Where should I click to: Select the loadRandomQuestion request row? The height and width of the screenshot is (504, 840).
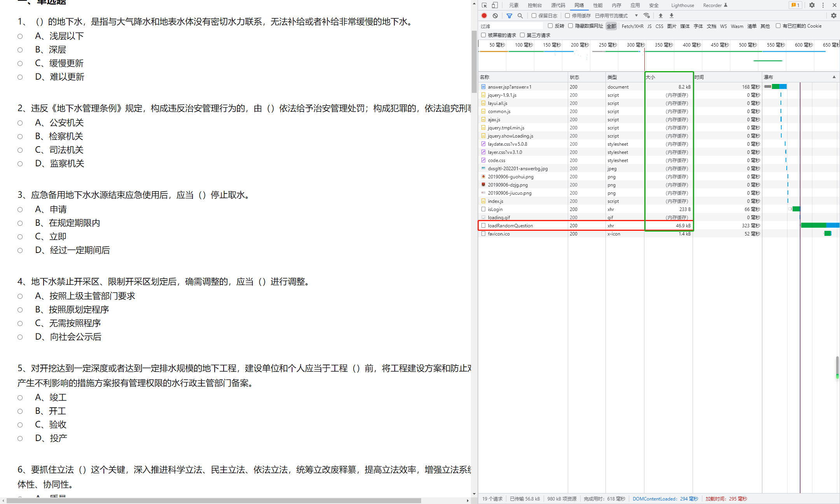tap(511, 225)
